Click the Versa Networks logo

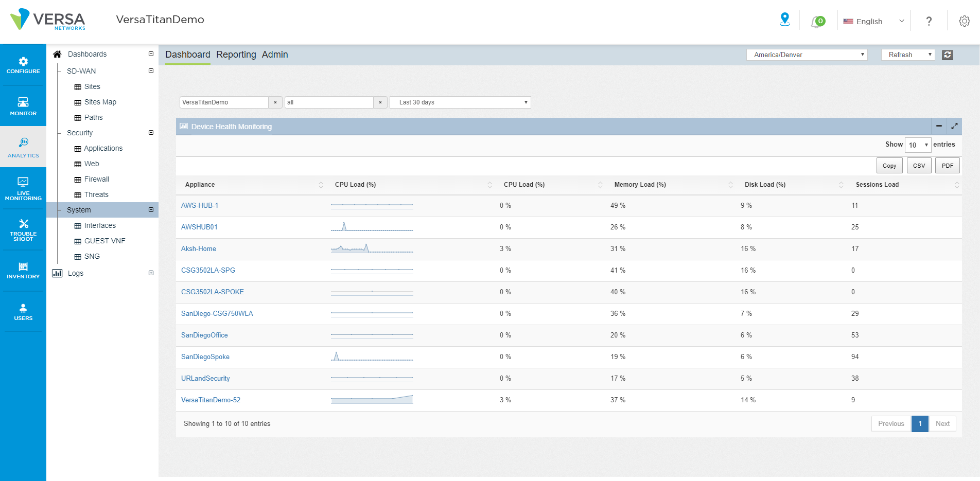48,20
